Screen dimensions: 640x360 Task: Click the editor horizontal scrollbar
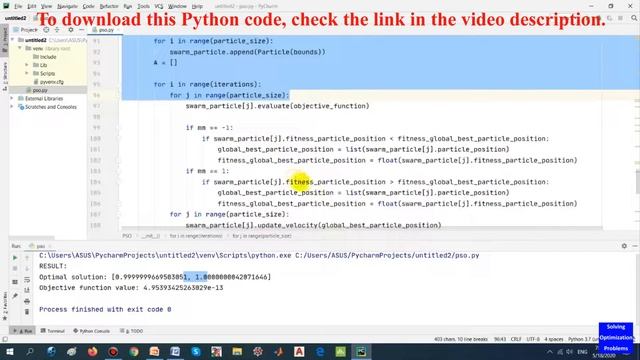(362, 228)
